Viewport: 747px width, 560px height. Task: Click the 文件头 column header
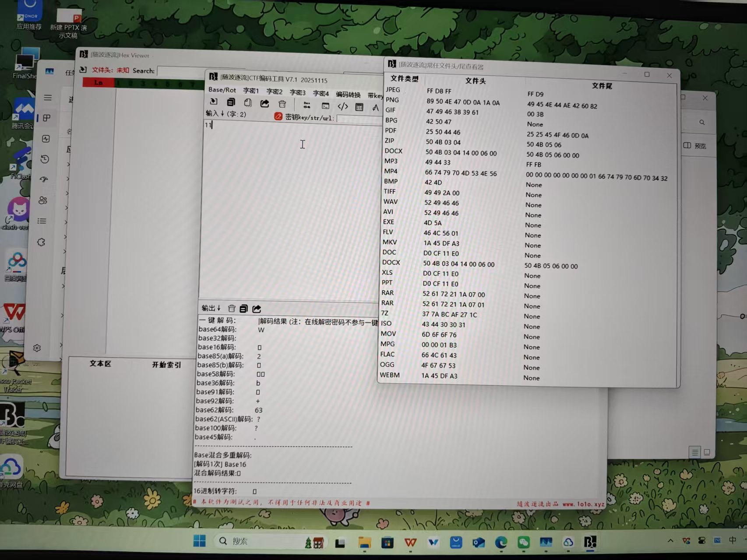[475, 81]
